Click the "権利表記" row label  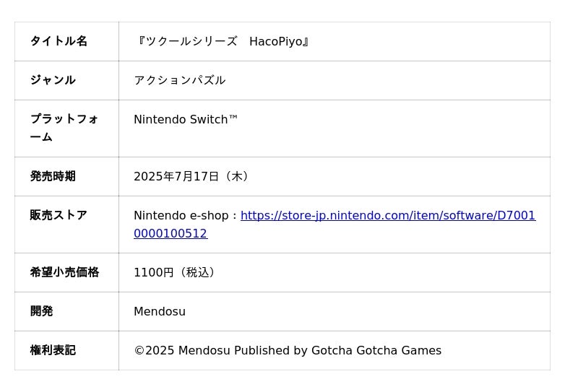point(53,350)
